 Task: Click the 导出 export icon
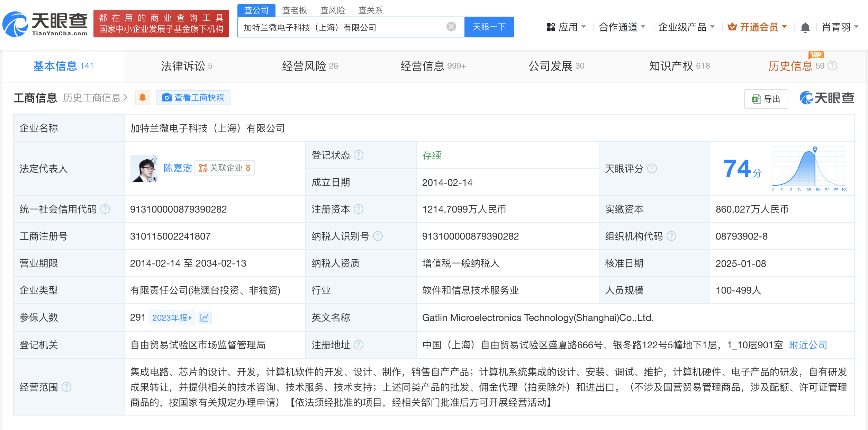coord(756,99)
